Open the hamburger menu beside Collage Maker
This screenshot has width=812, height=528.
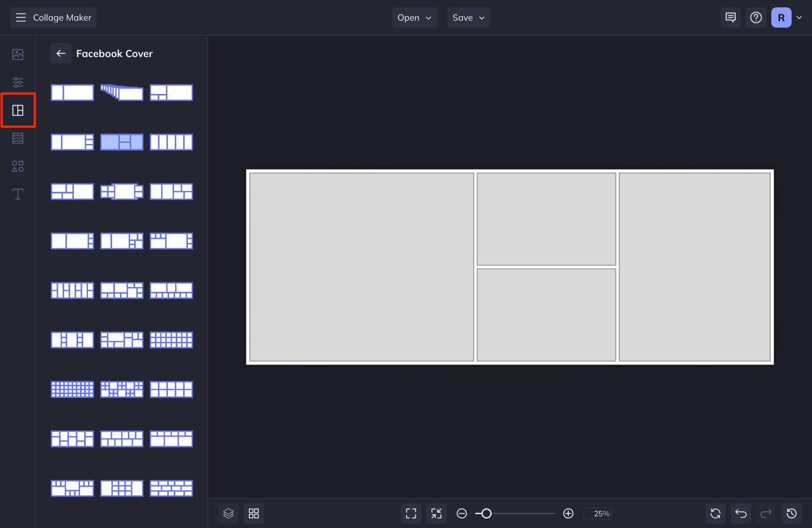(21, 17)
